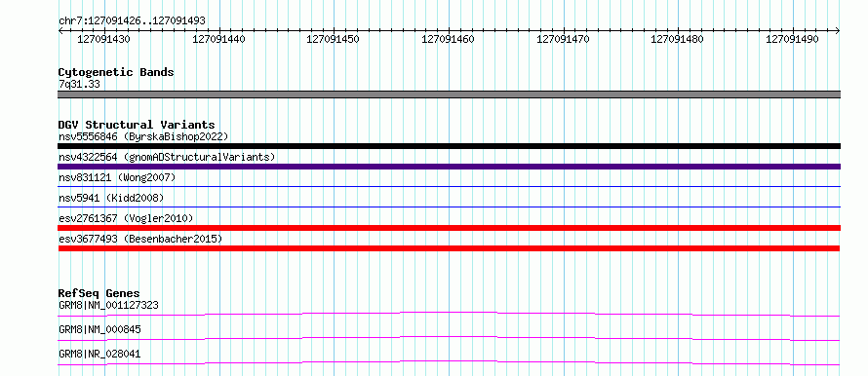868x376 pixels.
Task: Click ruler position 127091450
Action: click(334, 39)
